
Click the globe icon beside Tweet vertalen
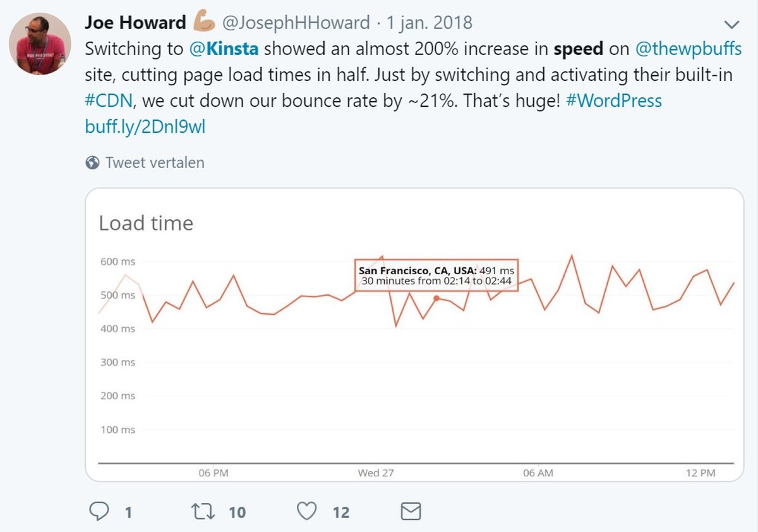[92, 163]
